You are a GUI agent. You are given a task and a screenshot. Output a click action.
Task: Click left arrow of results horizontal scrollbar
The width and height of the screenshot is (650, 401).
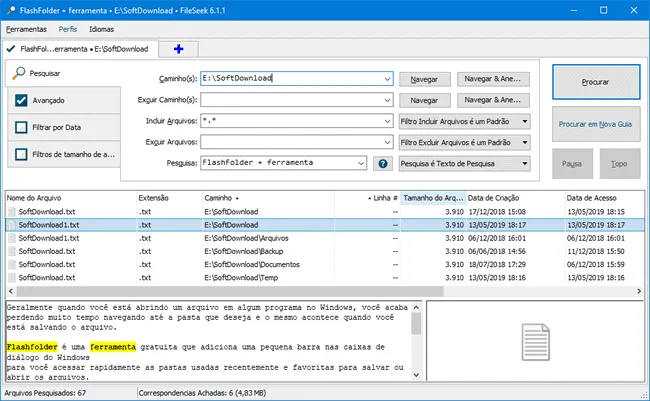(11, 291)
